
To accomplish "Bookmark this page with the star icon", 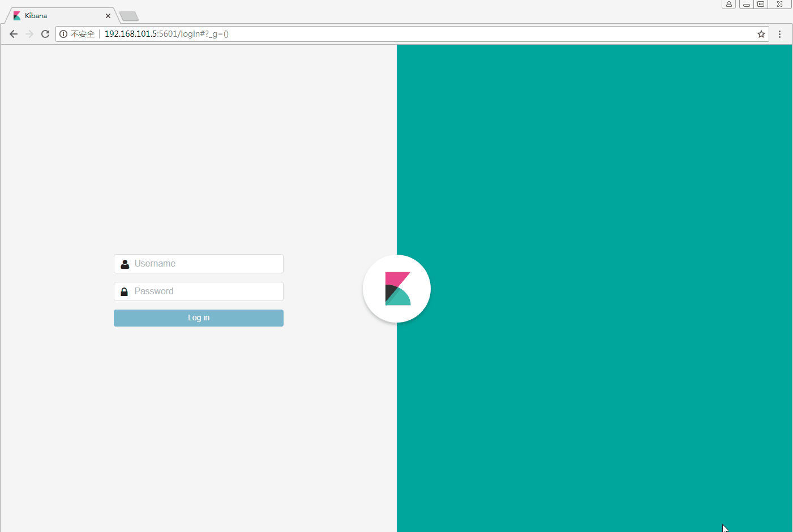I will pyautogui.click(x=761, y=34).
